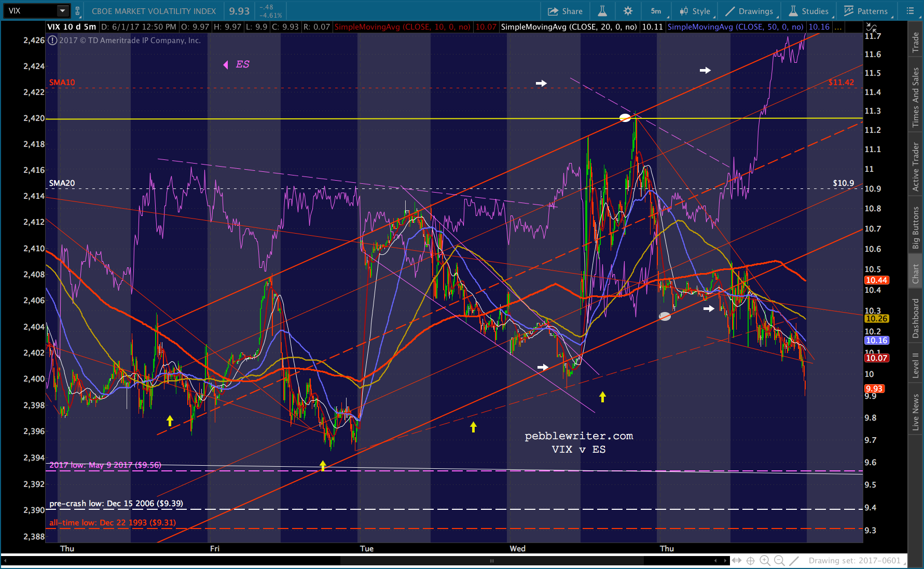Click the blue 10.16 price bubble
Screen dimensions: 924x569
(876, 341)
